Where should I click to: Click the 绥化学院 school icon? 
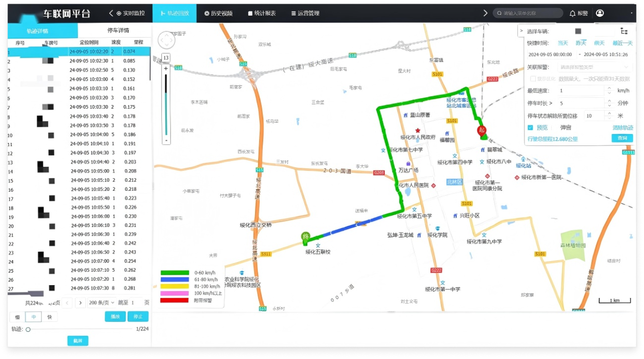437,228
